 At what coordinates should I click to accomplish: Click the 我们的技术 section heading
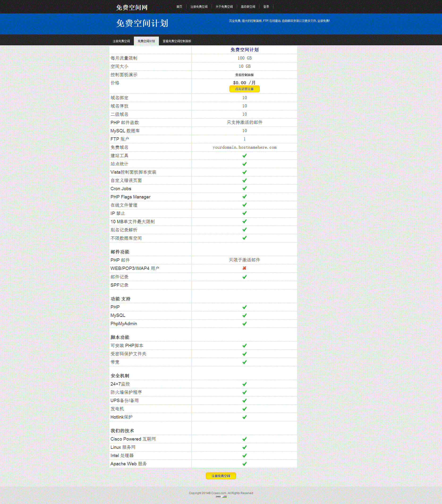click(122, 431)
